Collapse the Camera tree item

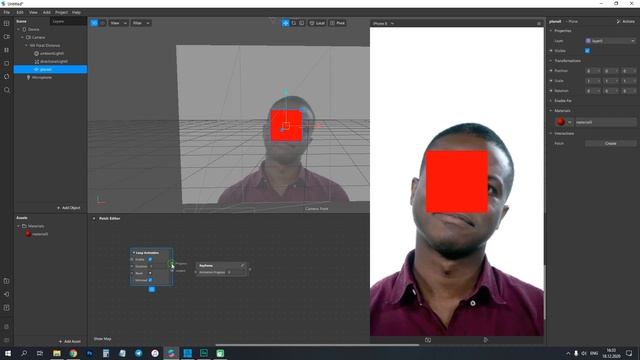22,37
